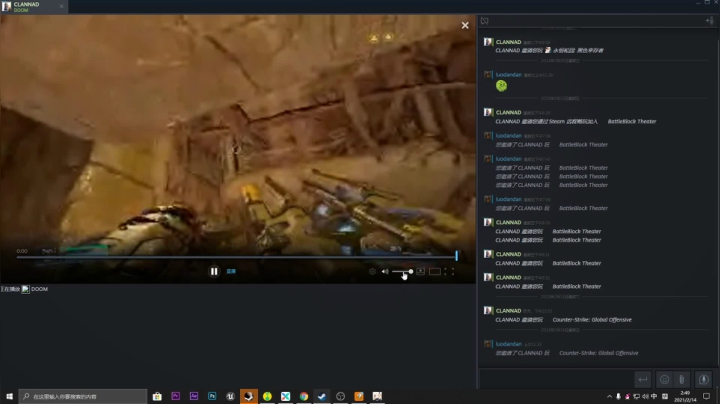Adjust the broadcast volume slider
This screenshot has height=404, width=720.
(x=402, y=271)
